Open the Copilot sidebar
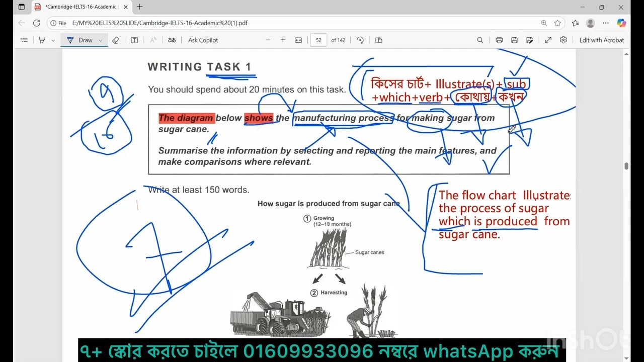The image size is (644, 362). tap(621, 23)
